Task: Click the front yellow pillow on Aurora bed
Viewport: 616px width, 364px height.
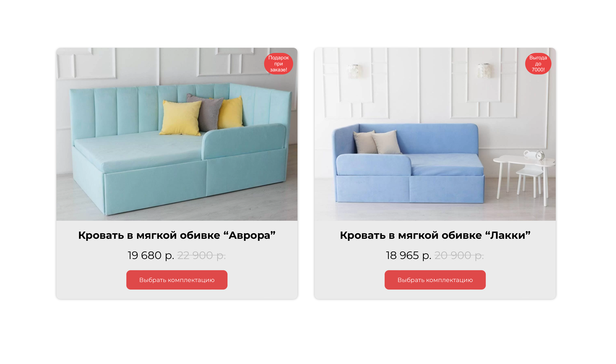Action: click(180, 118)
